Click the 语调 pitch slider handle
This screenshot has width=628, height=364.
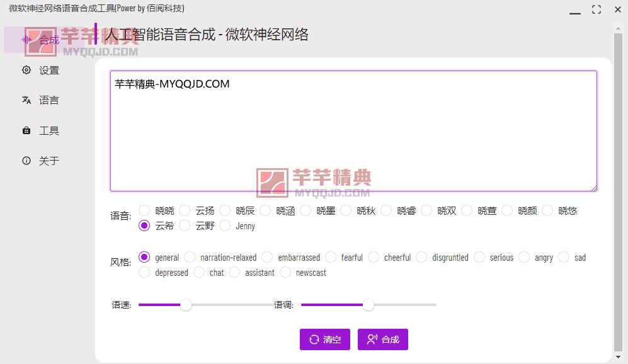368,305
